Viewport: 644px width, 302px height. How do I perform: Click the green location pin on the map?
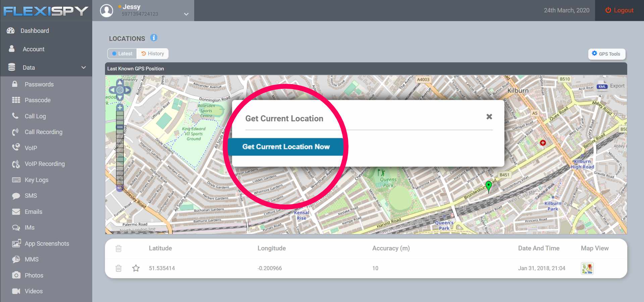(489, 186)
